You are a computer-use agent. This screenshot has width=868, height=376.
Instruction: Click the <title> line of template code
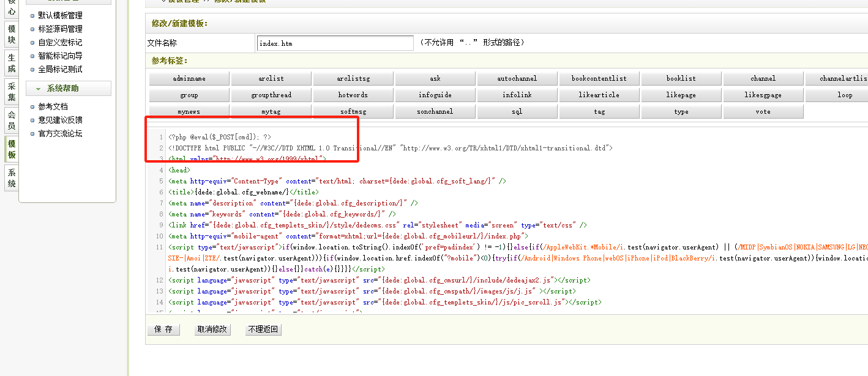click(244, 192)
